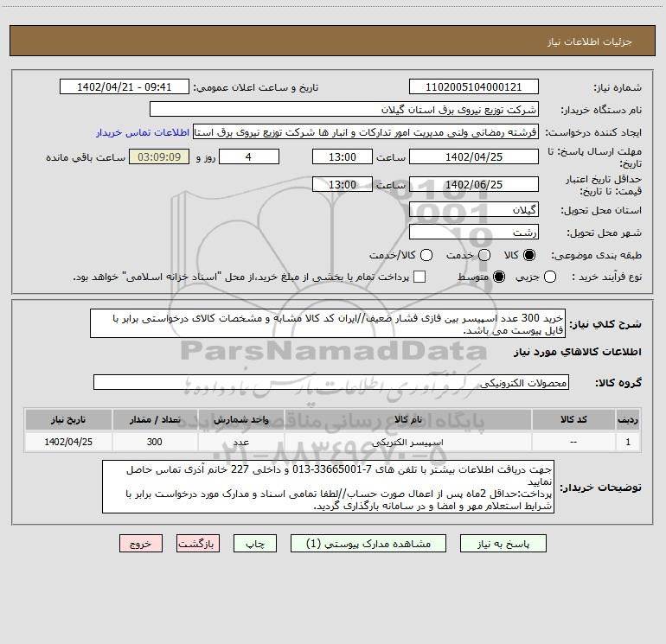Click the پاسخ به نیاز button
Viewport: 666px width, 644px height.
[x=503, y=544]
